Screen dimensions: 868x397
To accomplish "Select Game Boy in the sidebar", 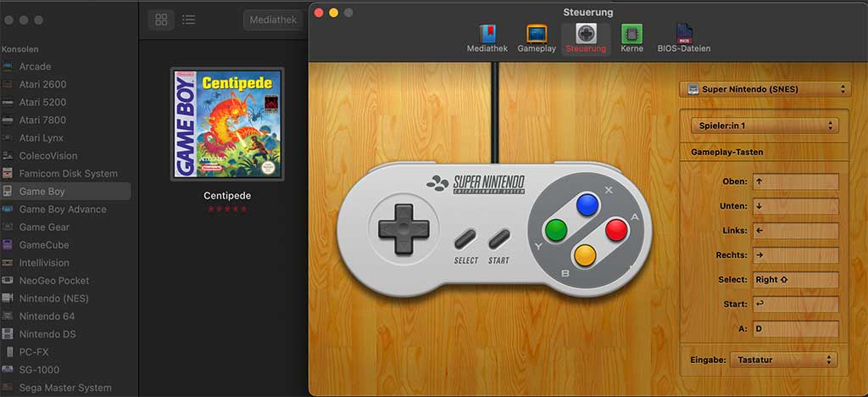I will pyautogui.click(x=65, y=191).
